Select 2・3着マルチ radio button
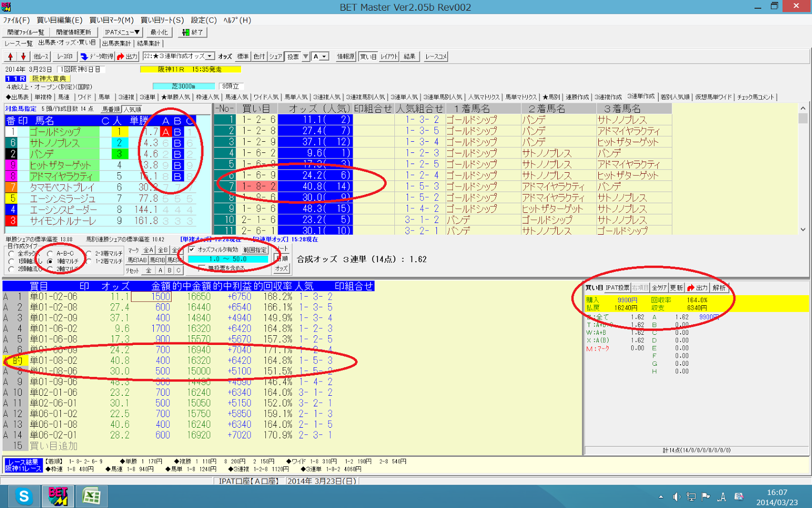The width and height of the screenshot is (812, 508). [88, 253]
